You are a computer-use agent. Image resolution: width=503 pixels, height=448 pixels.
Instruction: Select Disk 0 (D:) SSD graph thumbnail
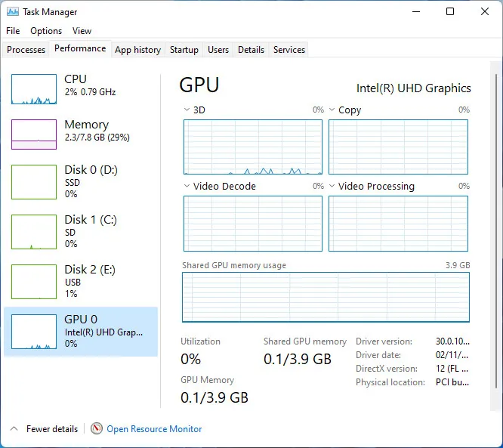(x=34, y=181)
